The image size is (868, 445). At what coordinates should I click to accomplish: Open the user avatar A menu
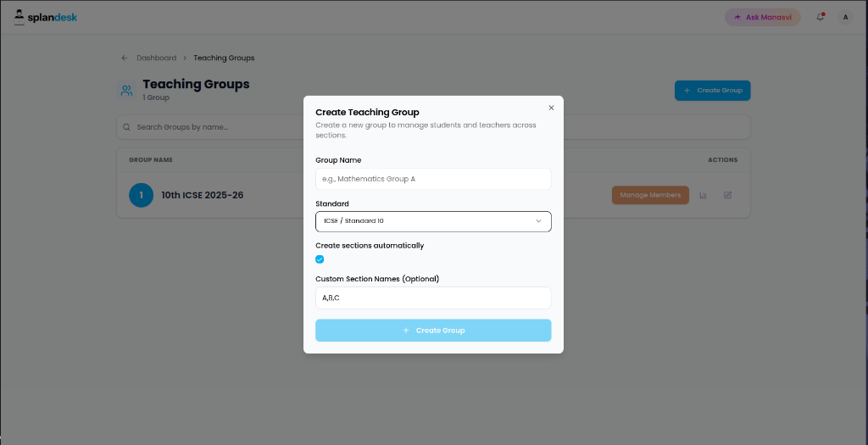(845, 17)
